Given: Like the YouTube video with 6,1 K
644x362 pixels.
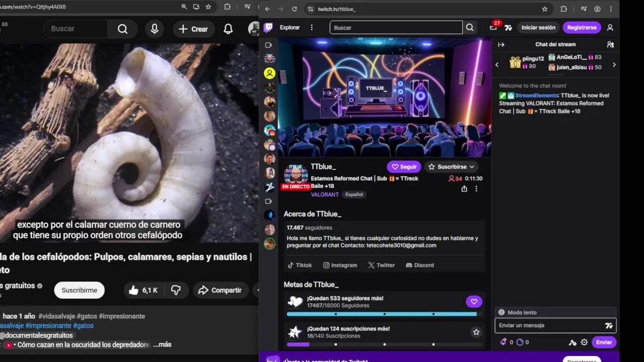Looking at the screenshot, I should point(144,290).
